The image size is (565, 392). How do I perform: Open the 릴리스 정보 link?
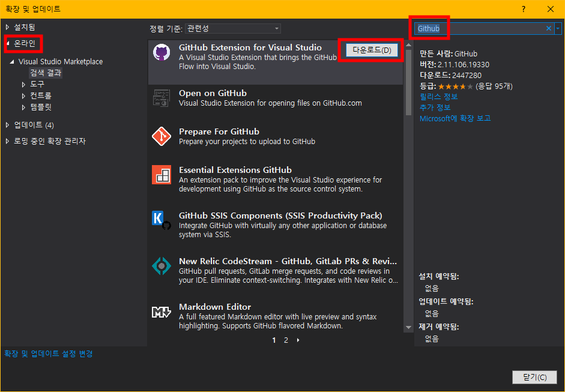(x=438, y=97)
